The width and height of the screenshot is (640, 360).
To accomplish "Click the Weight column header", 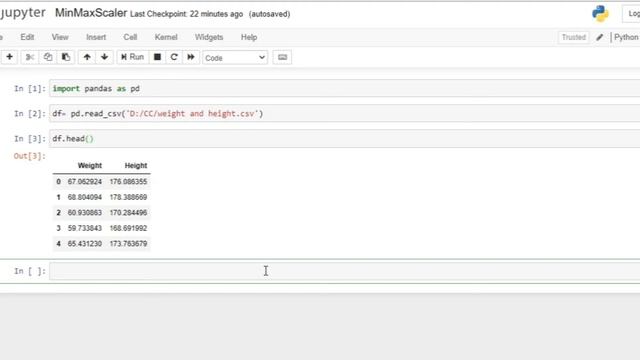I will click(90, 166).
